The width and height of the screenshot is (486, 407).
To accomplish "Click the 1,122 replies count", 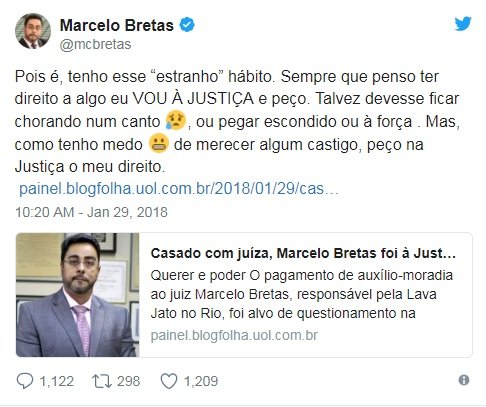I will 57,381.
